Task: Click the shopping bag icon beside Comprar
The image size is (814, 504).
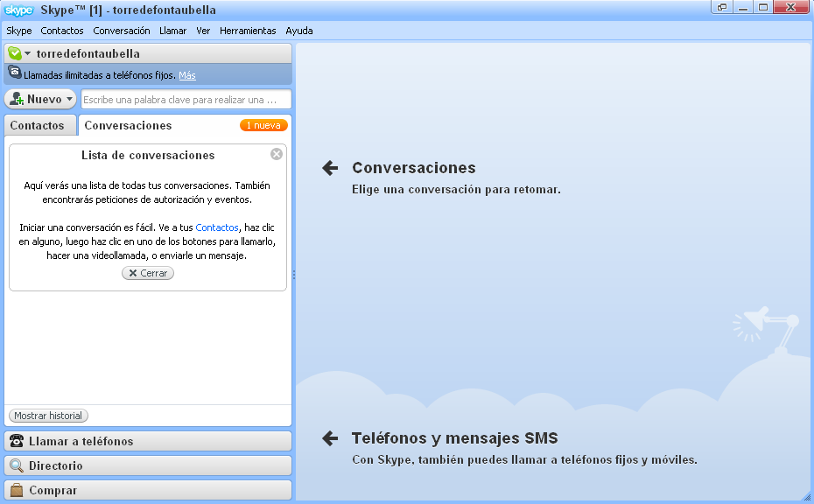Action: [x=17, y=490]
